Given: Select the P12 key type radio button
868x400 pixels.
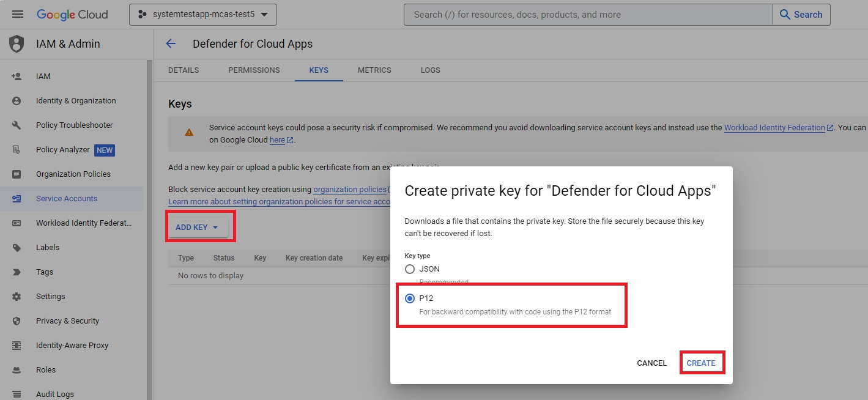Looking at the screenshot, I should [410, 298].
